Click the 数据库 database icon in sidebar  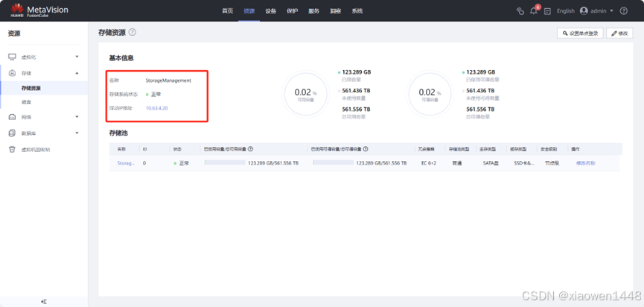tap(13, 133)
